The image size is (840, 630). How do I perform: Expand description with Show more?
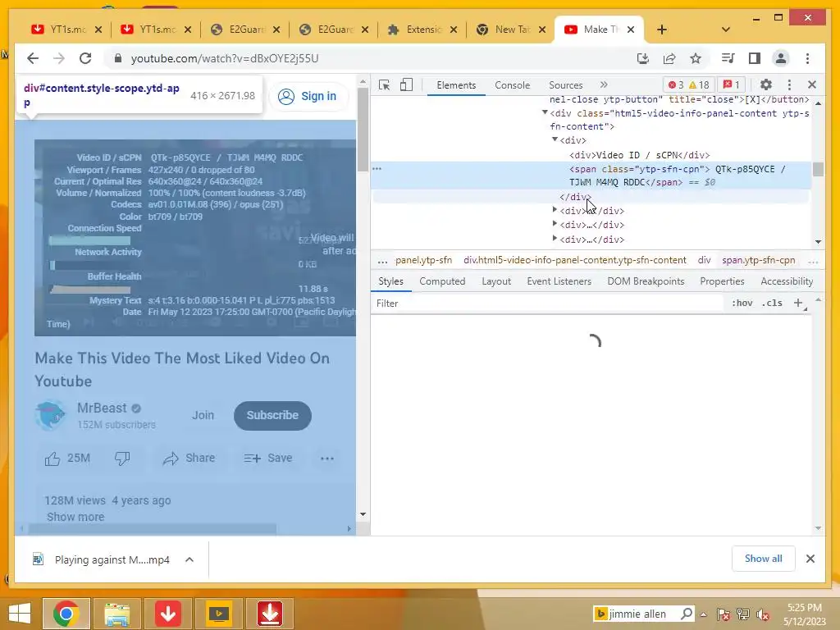click(75, 517)
